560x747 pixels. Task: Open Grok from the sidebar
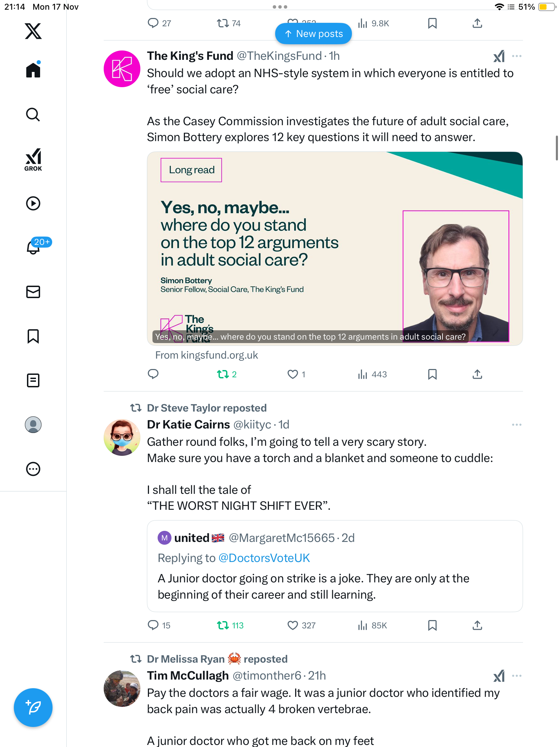click(x=33, y=159)
